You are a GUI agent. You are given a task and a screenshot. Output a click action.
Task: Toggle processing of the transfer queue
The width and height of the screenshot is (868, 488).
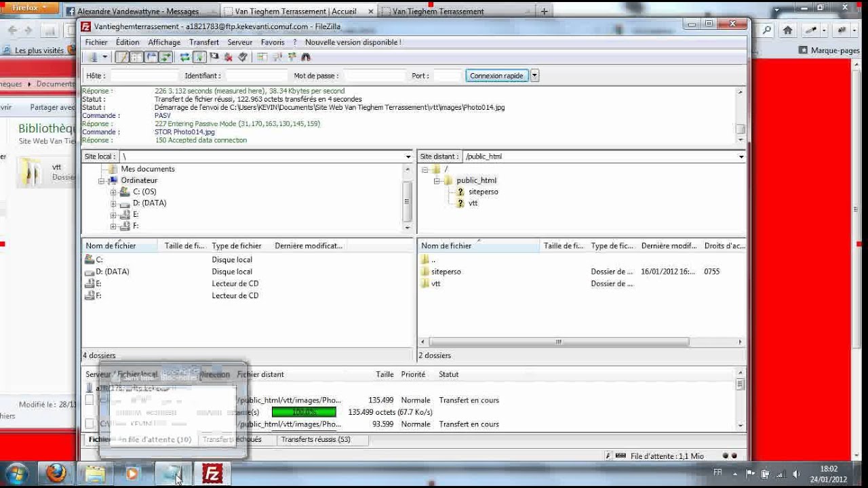point(199,58)
